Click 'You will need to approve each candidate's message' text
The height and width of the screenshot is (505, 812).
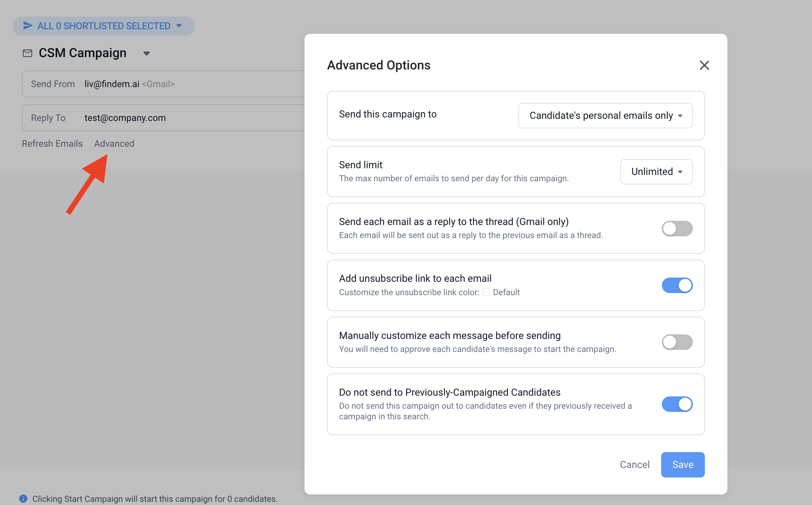pyautogui.click(x=478, y=349)
